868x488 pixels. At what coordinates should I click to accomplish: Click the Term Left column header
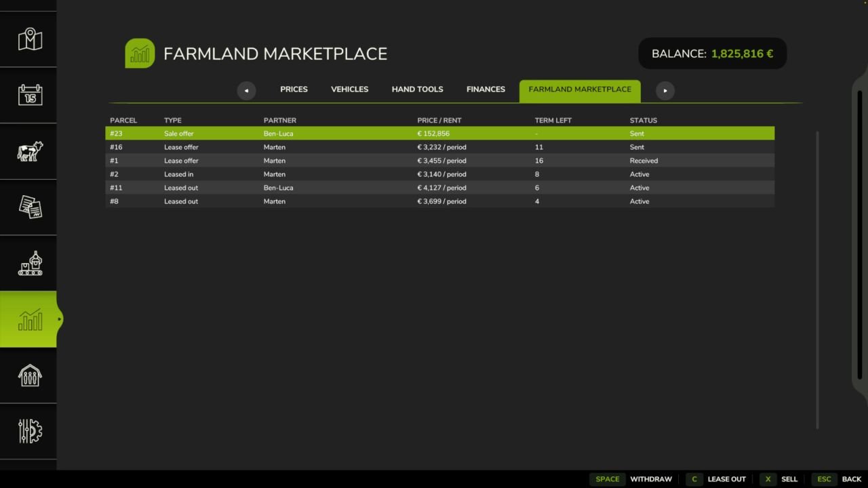point(553,121)
